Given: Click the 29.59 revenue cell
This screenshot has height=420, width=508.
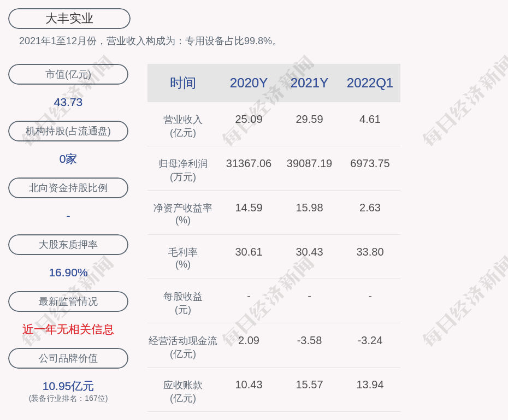Looking at the screenshot, I should point(309,119).
